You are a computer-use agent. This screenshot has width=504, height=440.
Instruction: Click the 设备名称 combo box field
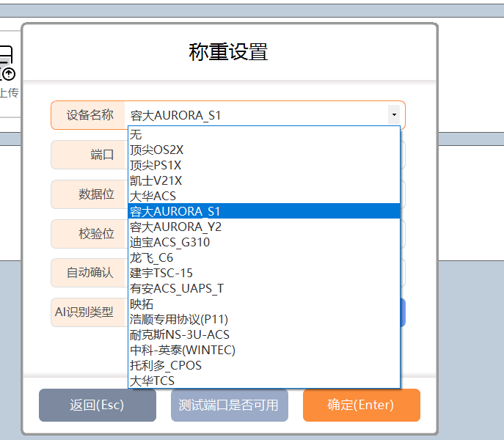(263, 115)
